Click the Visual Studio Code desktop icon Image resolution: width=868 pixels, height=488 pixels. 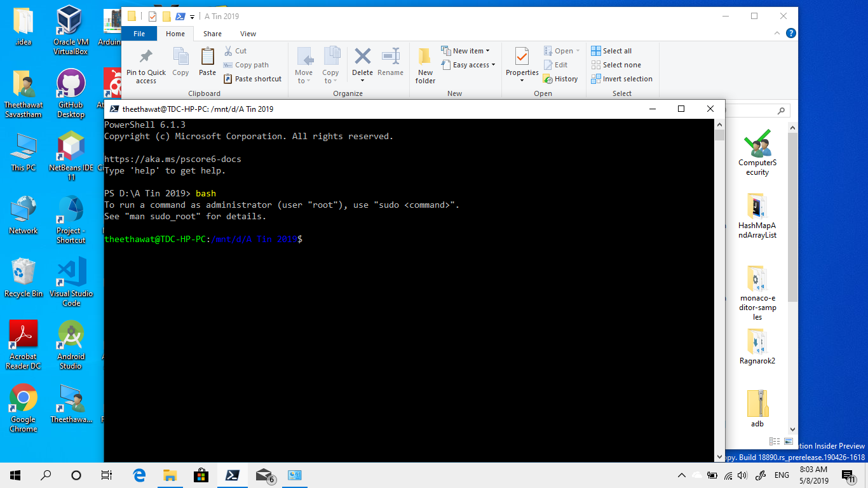71,282
